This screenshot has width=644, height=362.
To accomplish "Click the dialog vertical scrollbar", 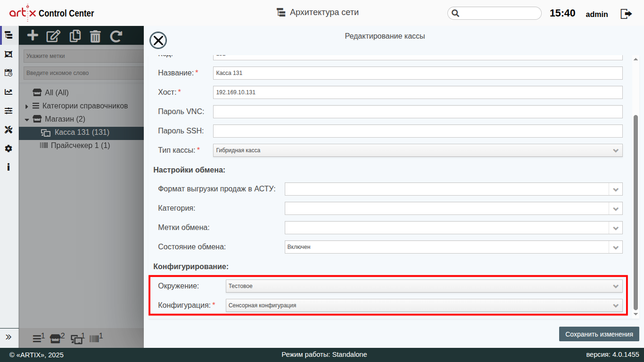I will coord(636,212).
